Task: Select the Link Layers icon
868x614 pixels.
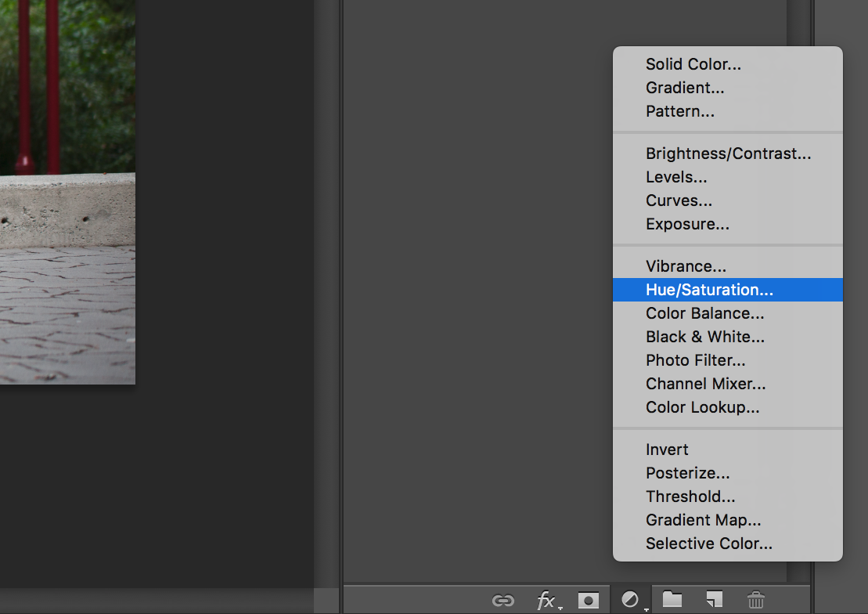Action: coord(502,600)
